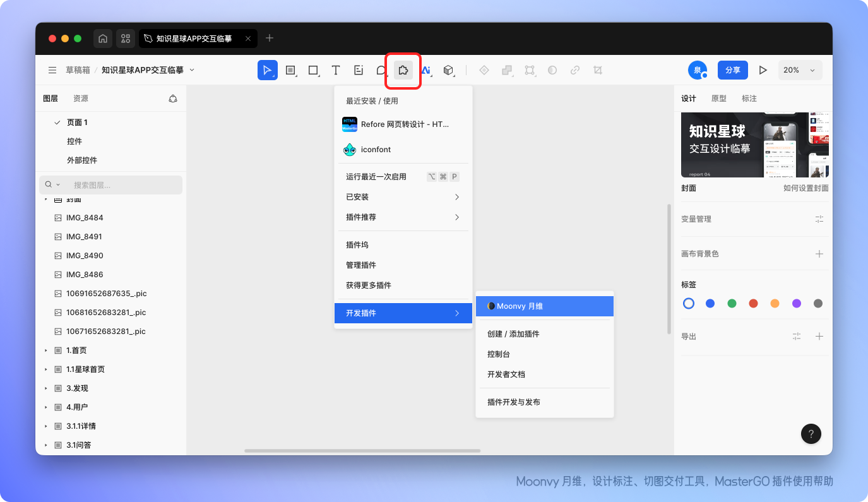
Task: Expand the 3.发现 layer arrow
Action: 46,388
